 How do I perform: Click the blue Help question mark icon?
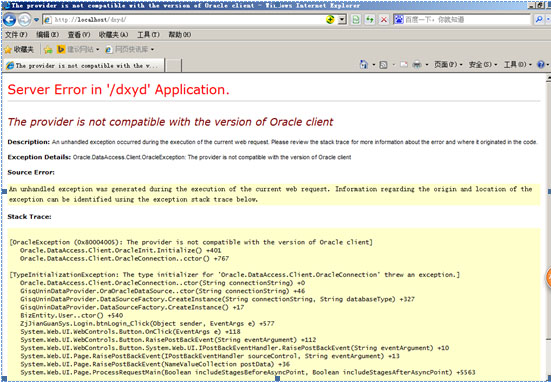(x=541, y=65)
